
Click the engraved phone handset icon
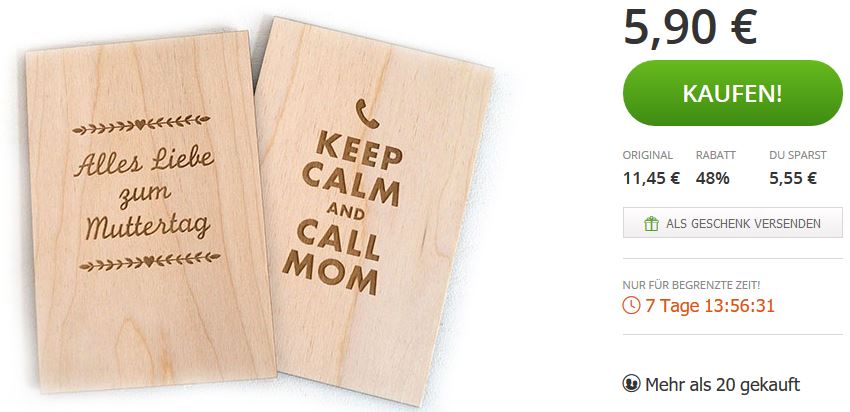click(368, 113)
